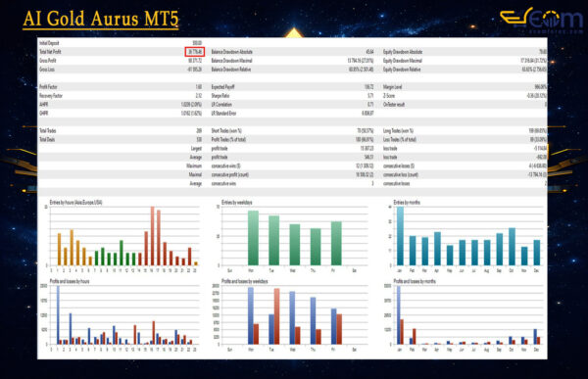Click the 'Margin Level' label
Screen dimensions: 588x379
(392, 87)
